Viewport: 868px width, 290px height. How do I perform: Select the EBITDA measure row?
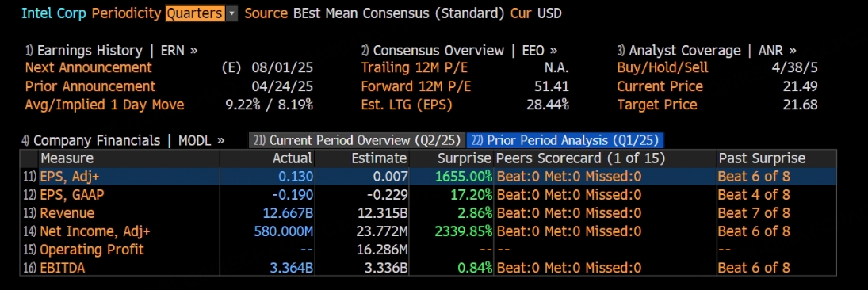tap(428, 268)
